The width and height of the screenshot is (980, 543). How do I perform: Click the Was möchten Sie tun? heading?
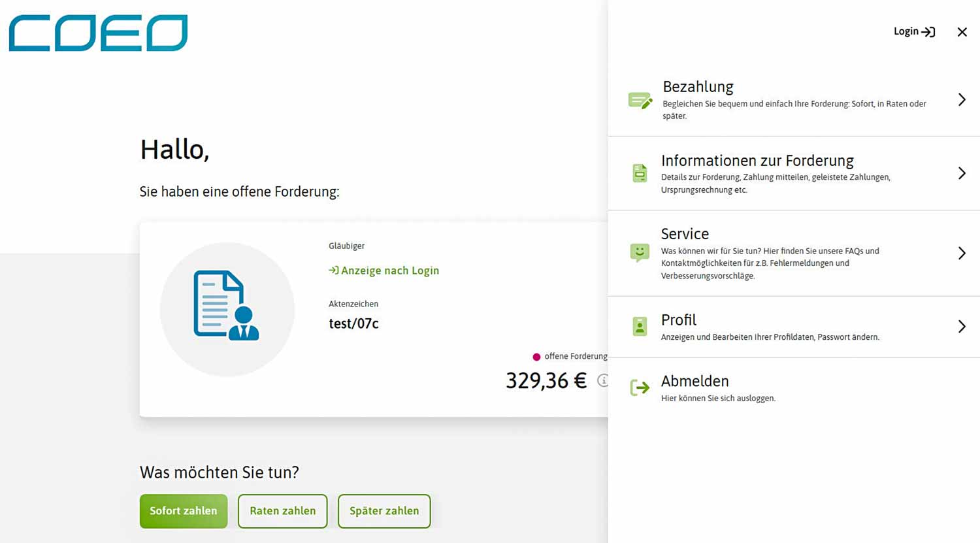220,472
